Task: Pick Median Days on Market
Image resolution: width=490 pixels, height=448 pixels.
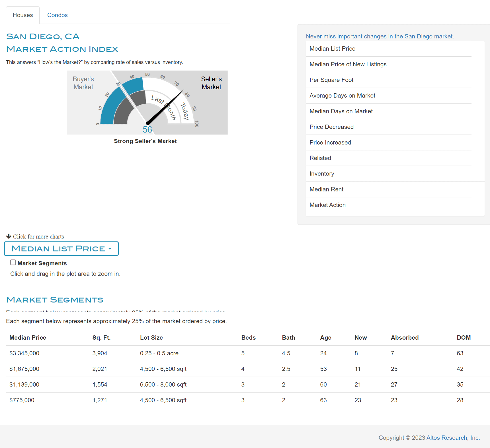Action: [389, 111]
